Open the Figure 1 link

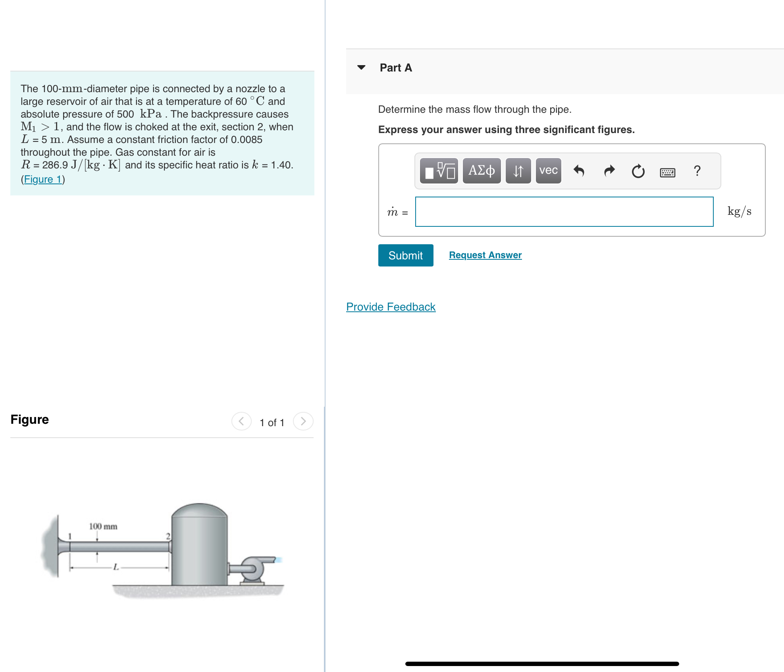coord(43,179)
